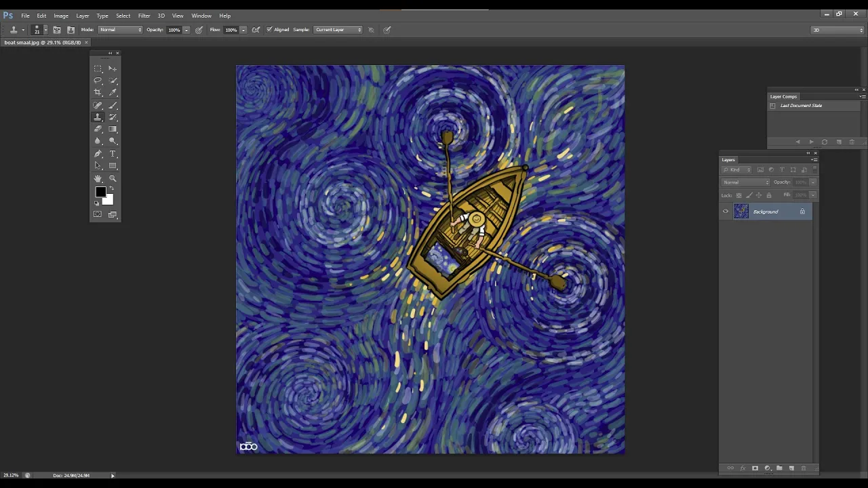Screen dimensions: 868x488
Task: Swap foreground and background colors
Action: click(x=111, y=189)
